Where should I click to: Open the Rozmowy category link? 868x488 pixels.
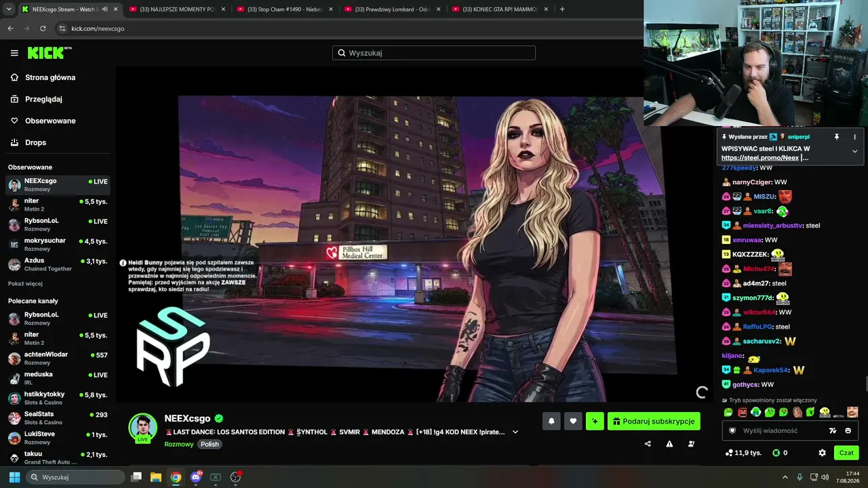[x=179, y=444]
